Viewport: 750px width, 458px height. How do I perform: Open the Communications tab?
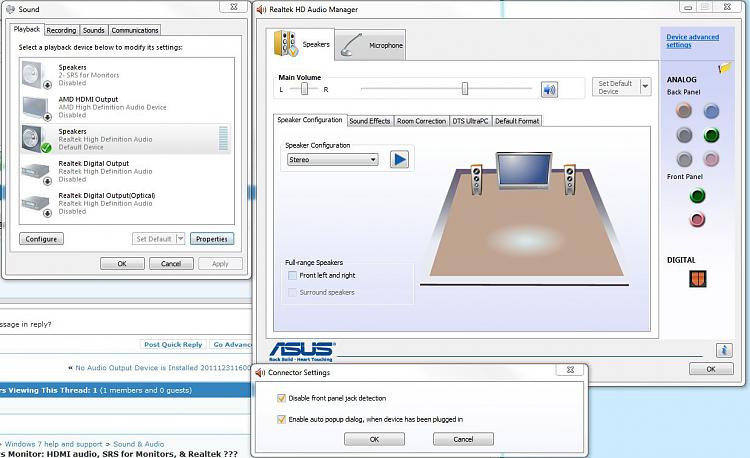click(x=135, y=30)
